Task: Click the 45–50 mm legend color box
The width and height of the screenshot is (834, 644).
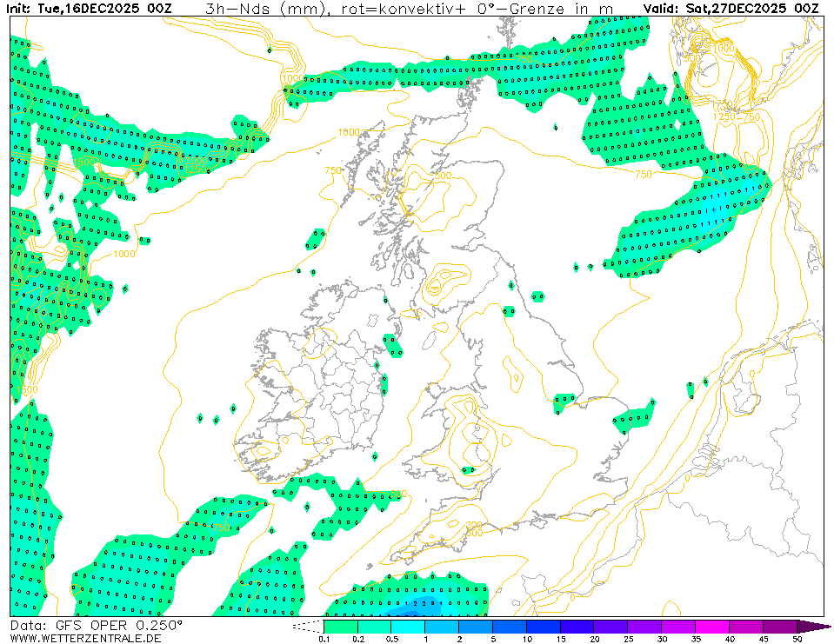Action: click(x=780, y=627)
